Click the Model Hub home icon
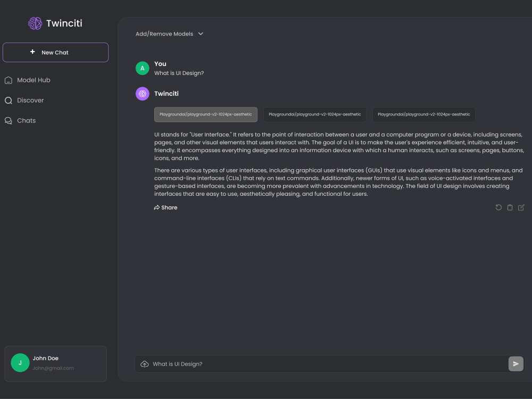 (x=9, y=80)
